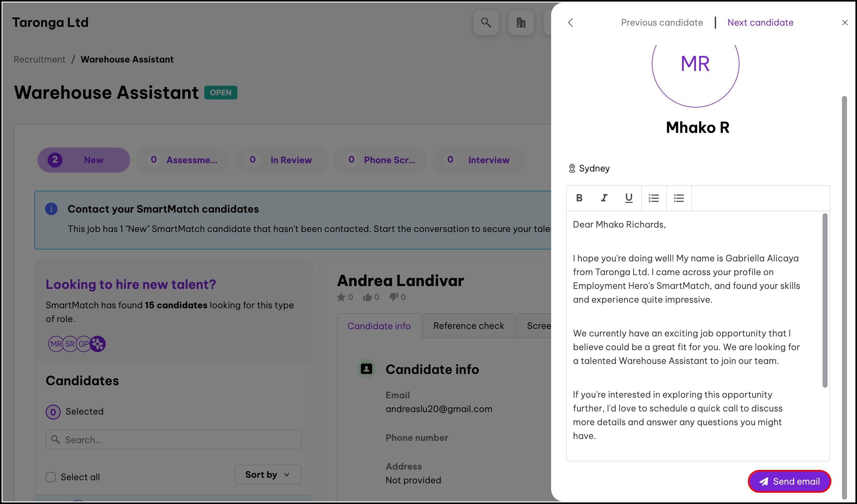The height and width of the screenshot is (504, 857).
Task: Send the email to Mhako
Action: 789,481
